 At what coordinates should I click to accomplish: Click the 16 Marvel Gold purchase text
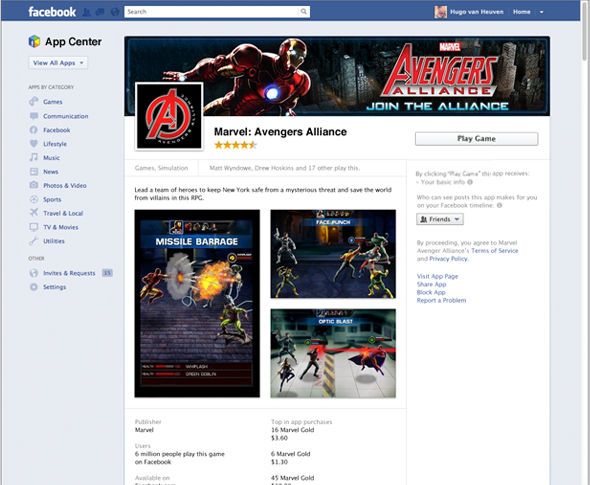tap(292, 430)
